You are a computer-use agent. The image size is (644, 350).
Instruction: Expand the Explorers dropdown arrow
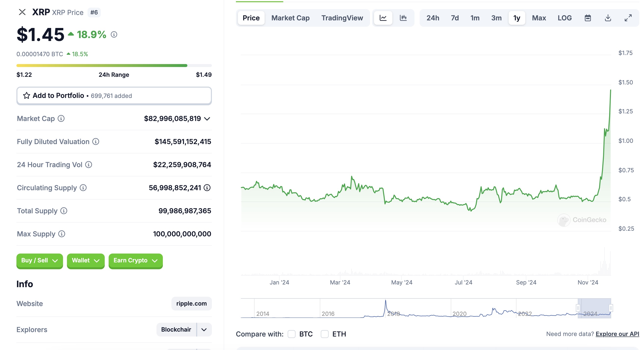(x=204, y=329)
